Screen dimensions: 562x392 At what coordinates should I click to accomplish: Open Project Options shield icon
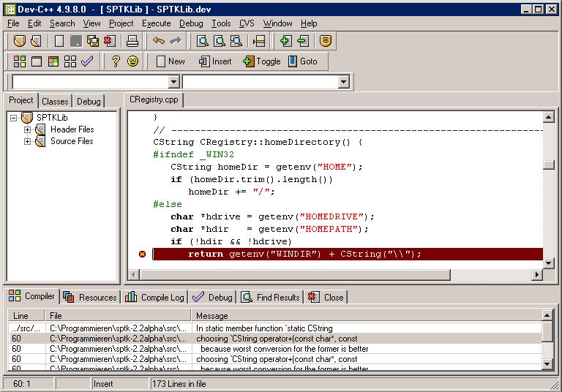325,41
